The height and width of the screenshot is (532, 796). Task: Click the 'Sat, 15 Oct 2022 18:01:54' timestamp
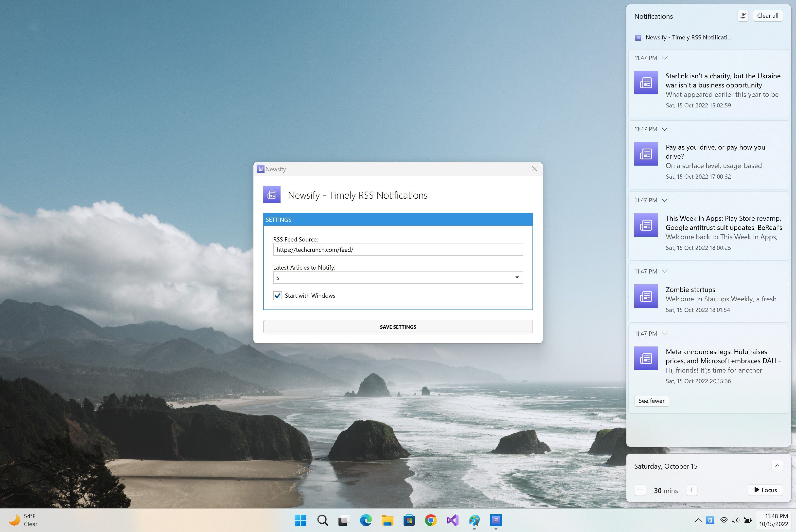pos(698,310)
